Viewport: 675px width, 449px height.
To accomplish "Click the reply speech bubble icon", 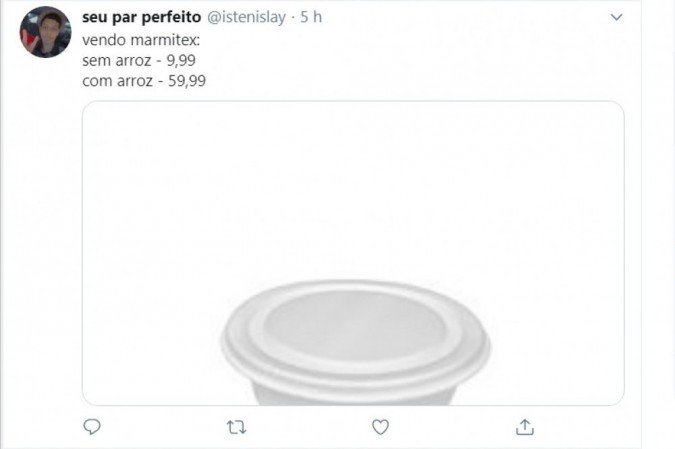I will point(92,427).
